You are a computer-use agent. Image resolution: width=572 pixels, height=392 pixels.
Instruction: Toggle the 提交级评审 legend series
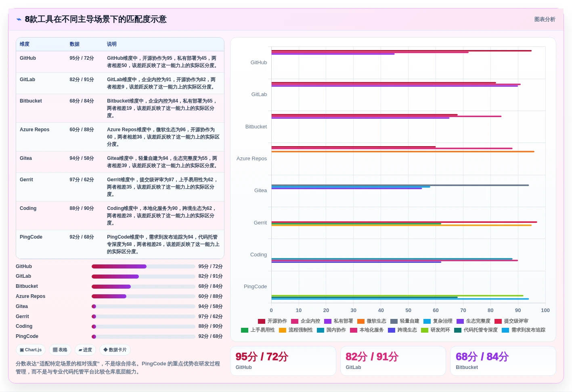coord(511,321)
